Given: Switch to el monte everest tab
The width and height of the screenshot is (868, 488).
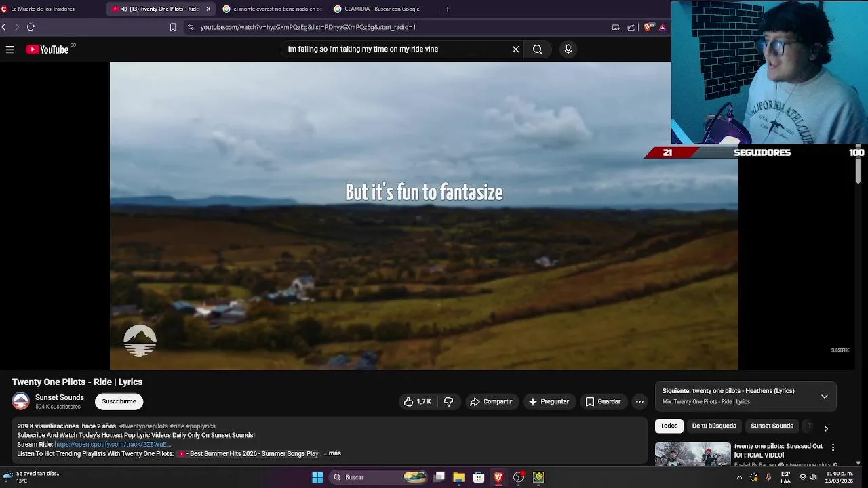Looking at the screenshot, I should [x=272, y=9].
